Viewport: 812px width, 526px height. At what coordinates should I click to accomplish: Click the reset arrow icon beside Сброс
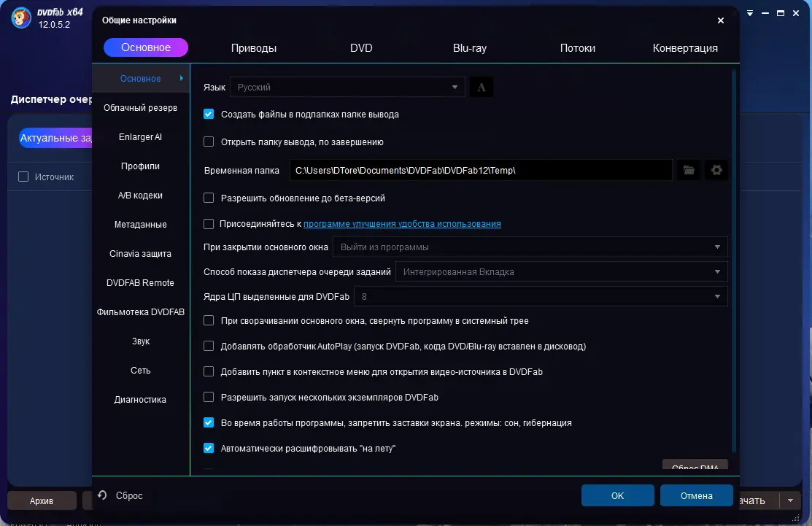[x=102, y=495]
